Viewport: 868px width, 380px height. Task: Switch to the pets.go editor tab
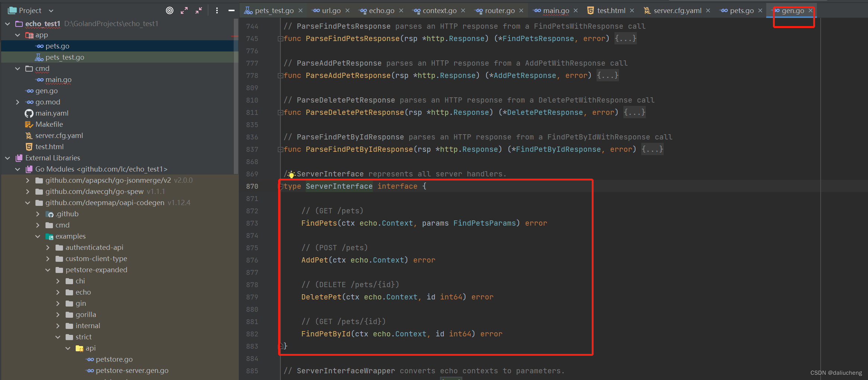(x=738, y=11)
